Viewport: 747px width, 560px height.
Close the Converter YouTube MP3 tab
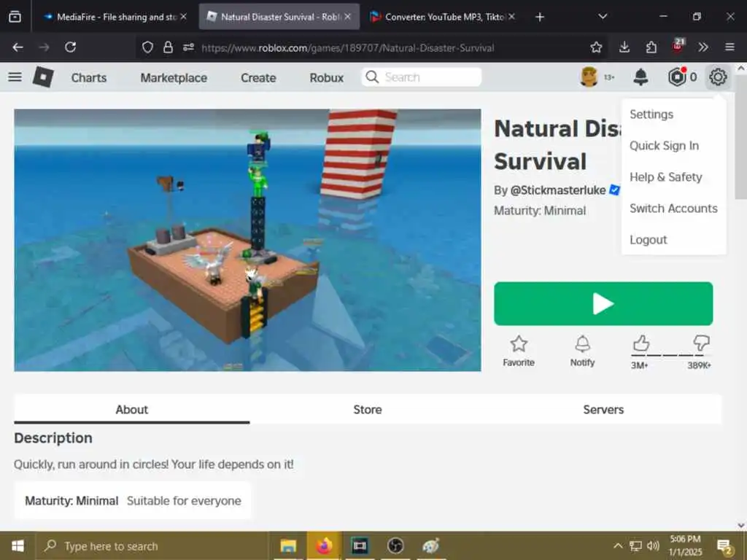(x=511, y=17)
